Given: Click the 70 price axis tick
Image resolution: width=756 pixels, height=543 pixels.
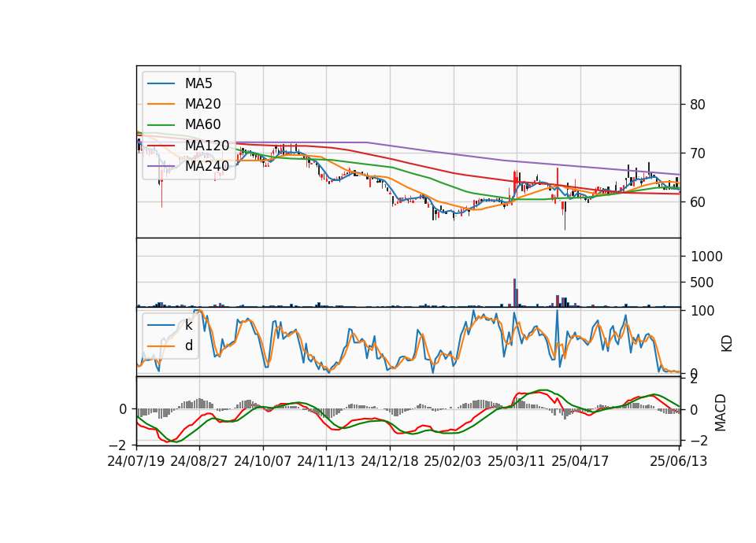Looking at the screenshot, I should (x=697, y=153).
